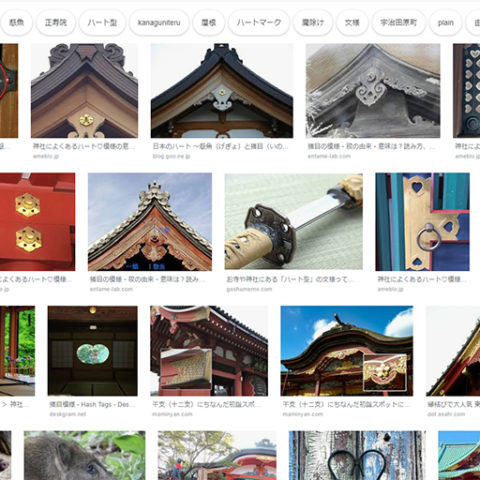480x480 pixels.
Task: Open blue-sky shrine roof with gold inset image
Action: pos(347,351)
